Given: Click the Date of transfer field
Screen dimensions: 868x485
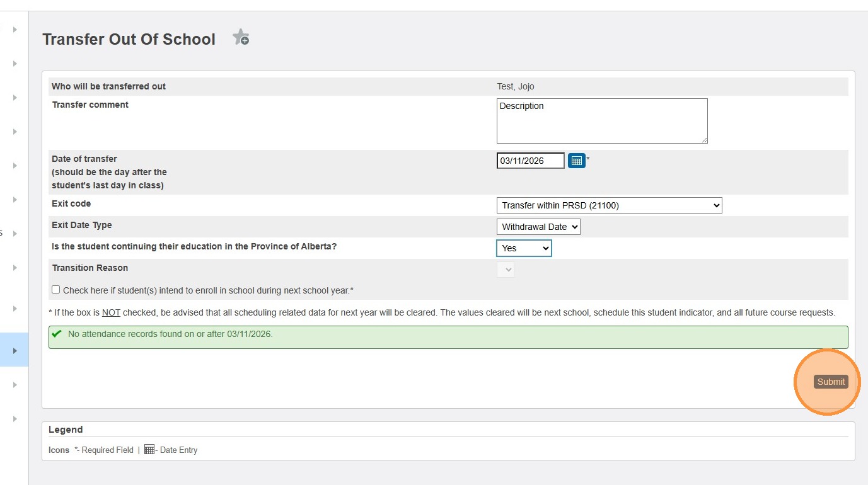Looking at the screenshot, I should [530, 161].
